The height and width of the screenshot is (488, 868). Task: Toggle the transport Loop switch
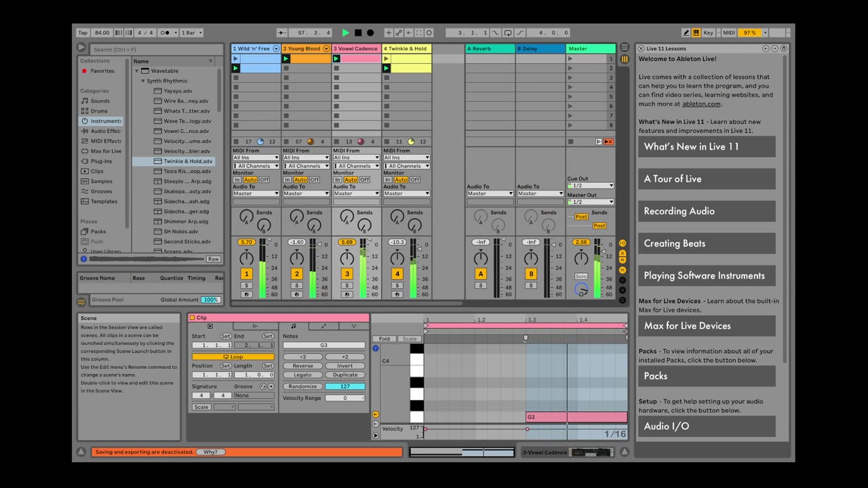coord(508,33)
